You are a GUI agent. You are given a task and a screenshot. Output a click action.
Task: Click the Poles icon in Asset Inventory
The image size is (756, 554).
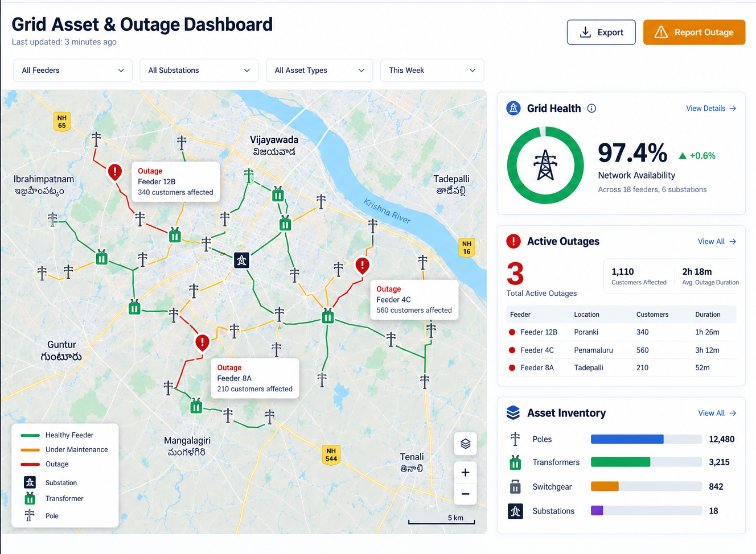pos(515,439)
